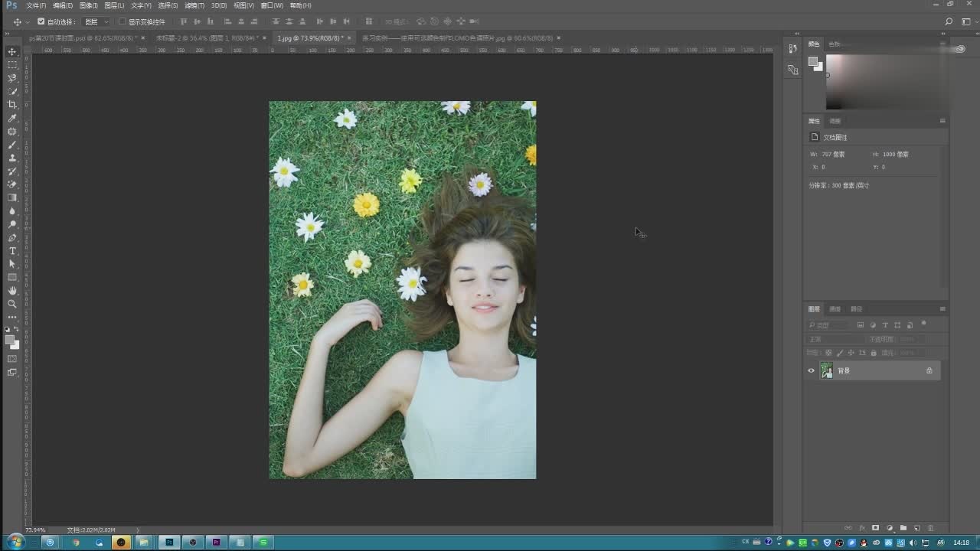The height and width of the screenshot is (551, 980).
Task: Click the 背景 layer thumbnail
Action: pos(827,370)
